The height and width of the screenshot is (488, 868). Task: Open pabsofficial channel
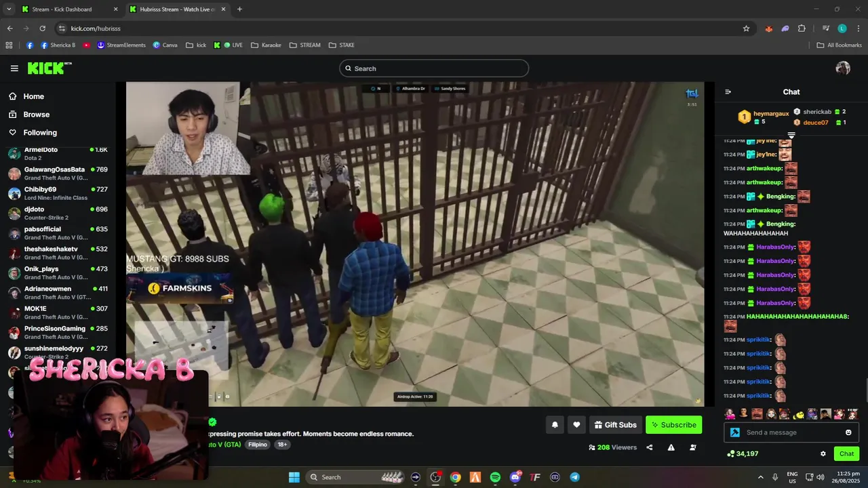pyautogui.click(x=58, y=233)
